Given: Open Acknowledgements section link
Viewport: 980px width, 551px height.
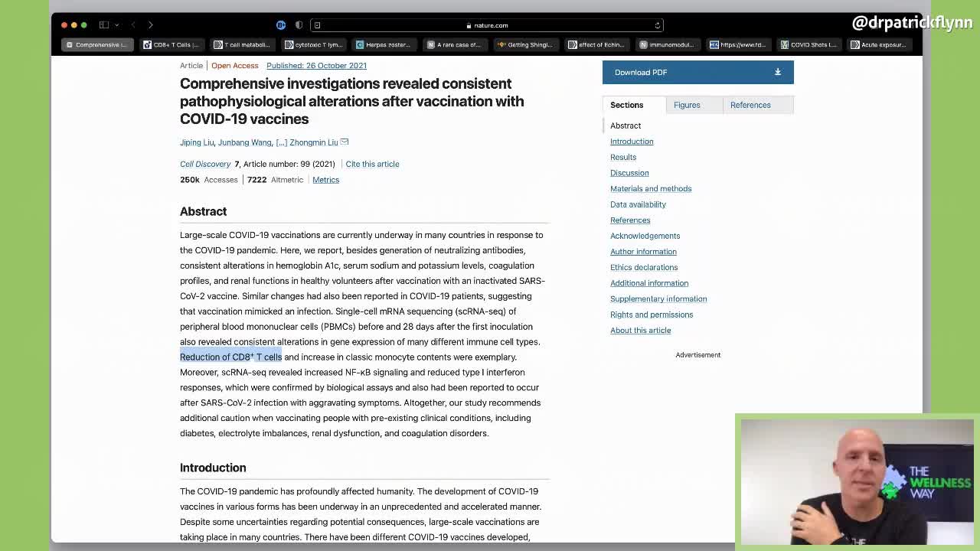Looking at the screenshot, I should click(645, 236).
